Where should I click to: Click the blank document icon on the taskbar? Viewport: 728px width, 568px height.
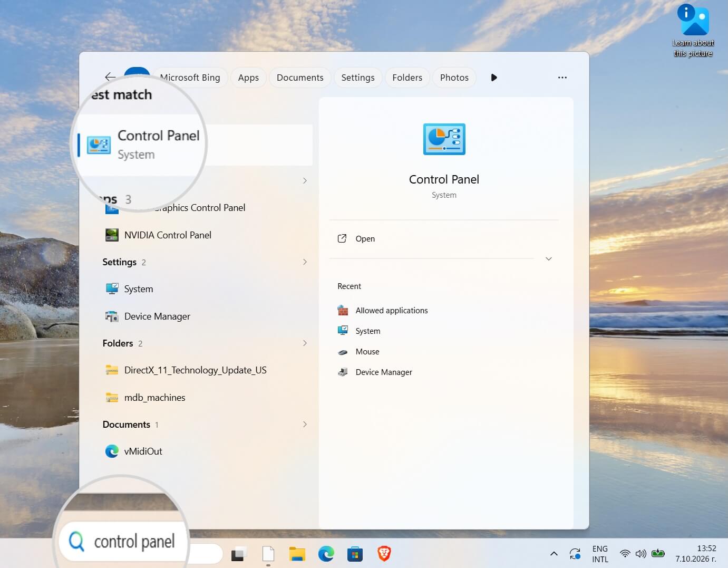click(x=268, y=554)
